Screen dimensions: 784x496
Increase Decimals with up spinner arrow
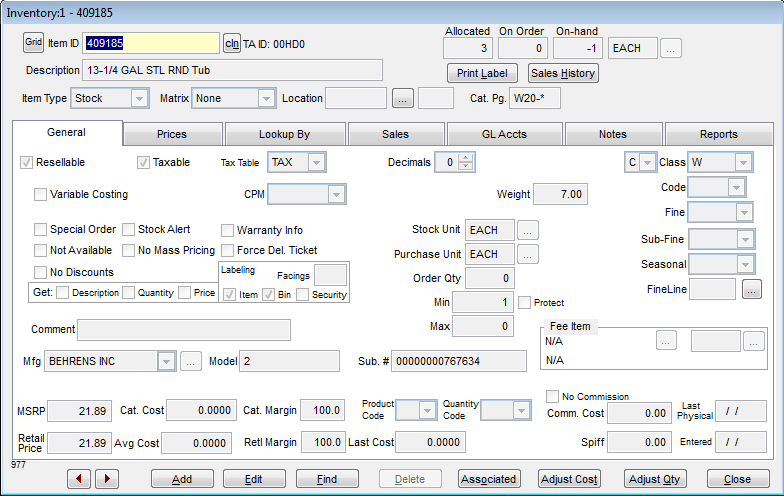pos(466,158)
